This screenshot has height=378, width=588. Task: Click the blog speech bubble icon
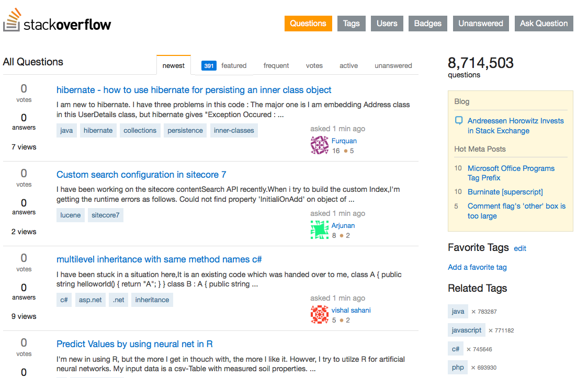tap(458, 120)
